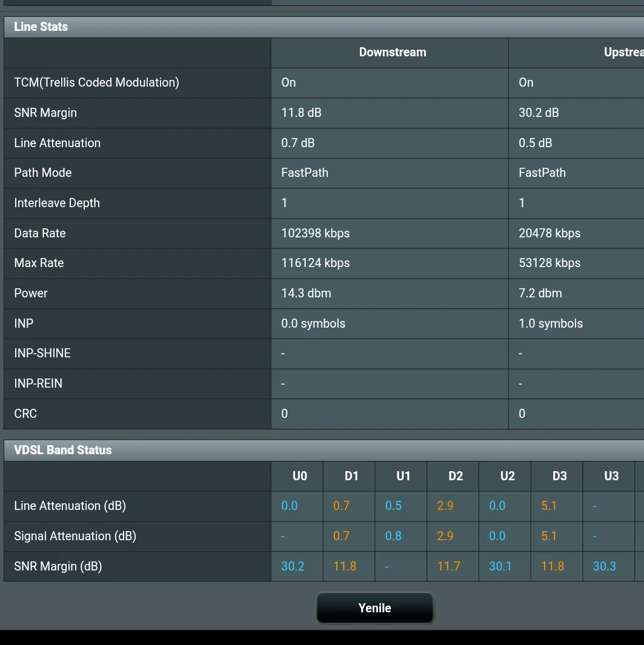644x645 pixels.
Task: Click the Yenile refresh button
Action: point(374,608)
